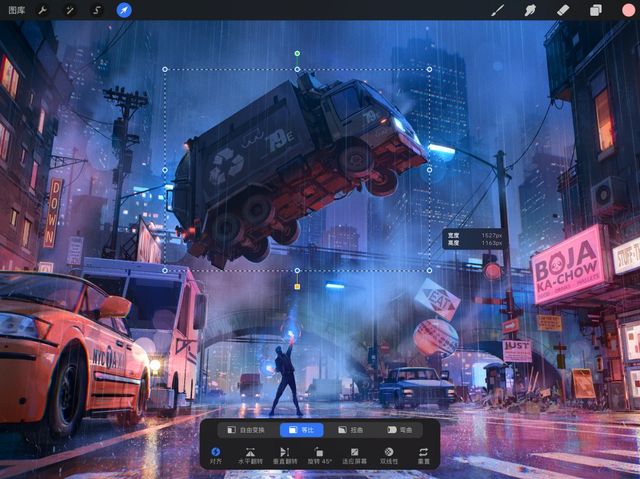Viewport: 640px width, 479px height.
Task: Click the green rotation handle
Action: pyautogui.click(x=297, y=53)
